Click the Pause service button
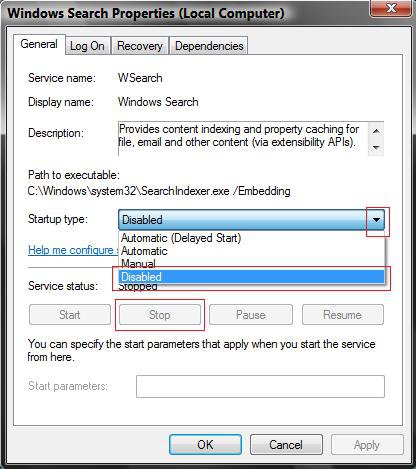Viewport: 416px width, 469px height. (x=251, y=315)
